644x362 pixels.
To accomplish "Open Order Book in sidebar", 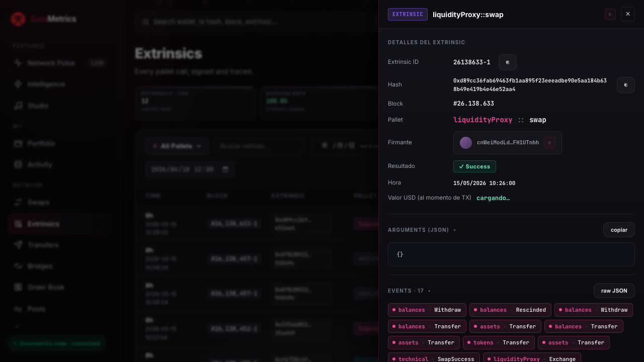I will (59, 287).
